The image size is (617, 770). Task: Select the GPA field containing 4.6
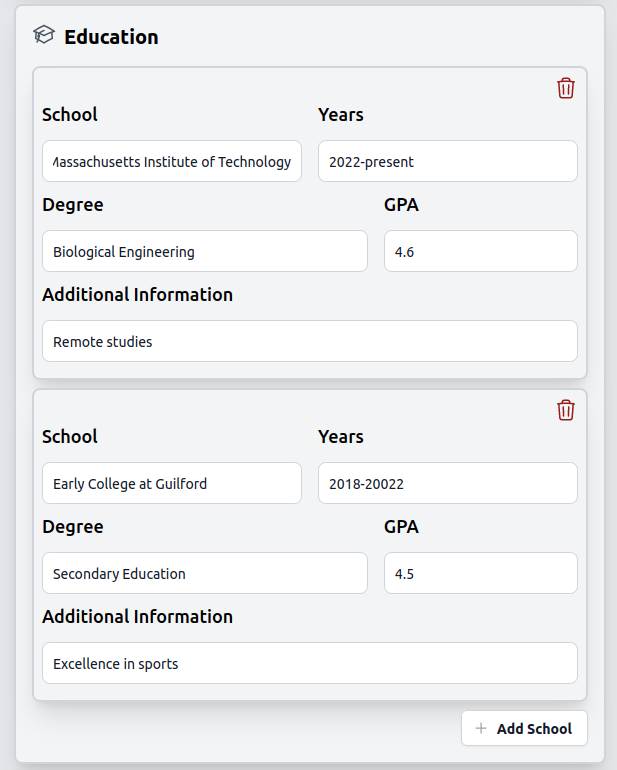[x=480, y=252]
